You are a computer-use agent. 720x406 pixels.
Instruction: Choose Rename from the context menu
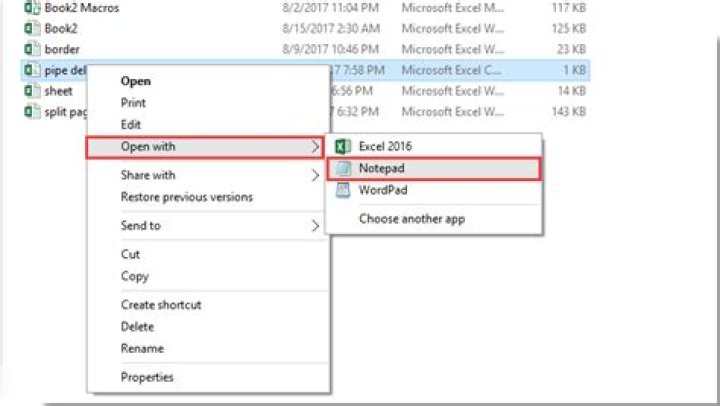tap(142, 349)
